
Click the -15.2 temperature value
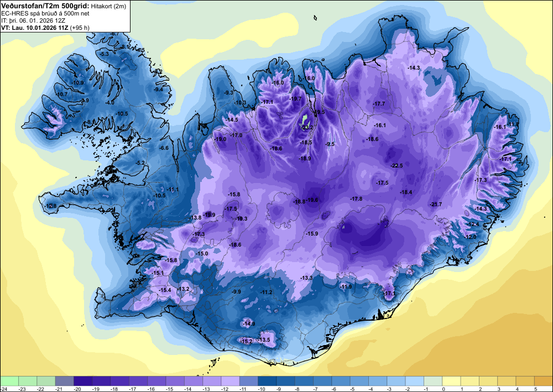pyautogui.click(x=247, y=341)
